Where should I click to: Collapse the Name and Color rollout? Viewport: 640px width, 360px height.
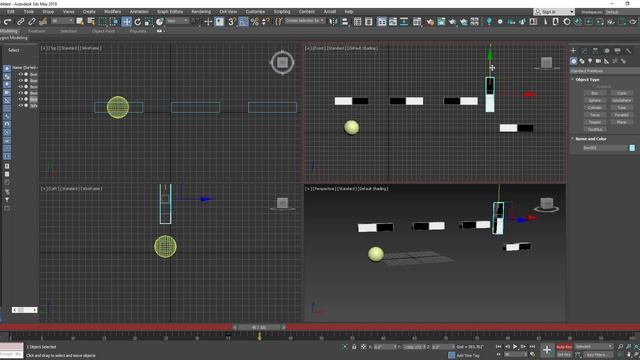pos(591,139)
